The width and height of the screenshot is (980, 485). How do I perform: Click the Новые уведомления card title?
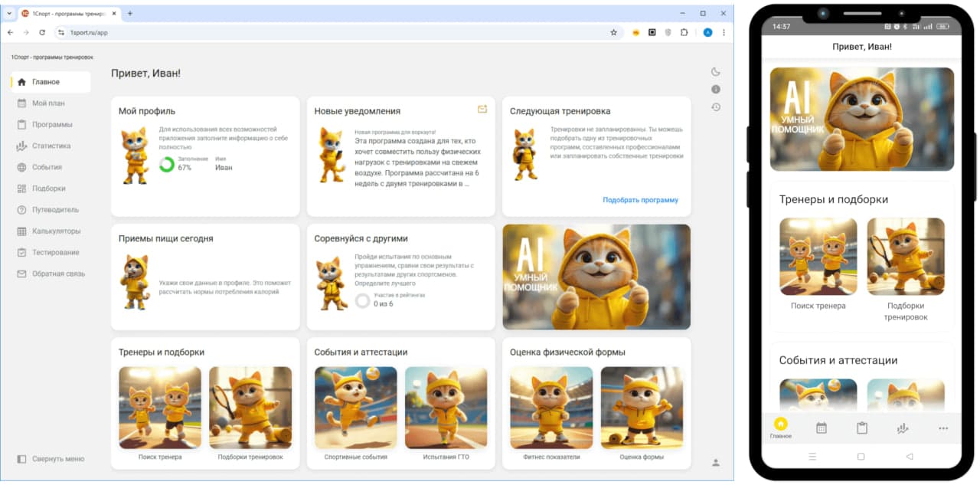(x=358, y=111)
